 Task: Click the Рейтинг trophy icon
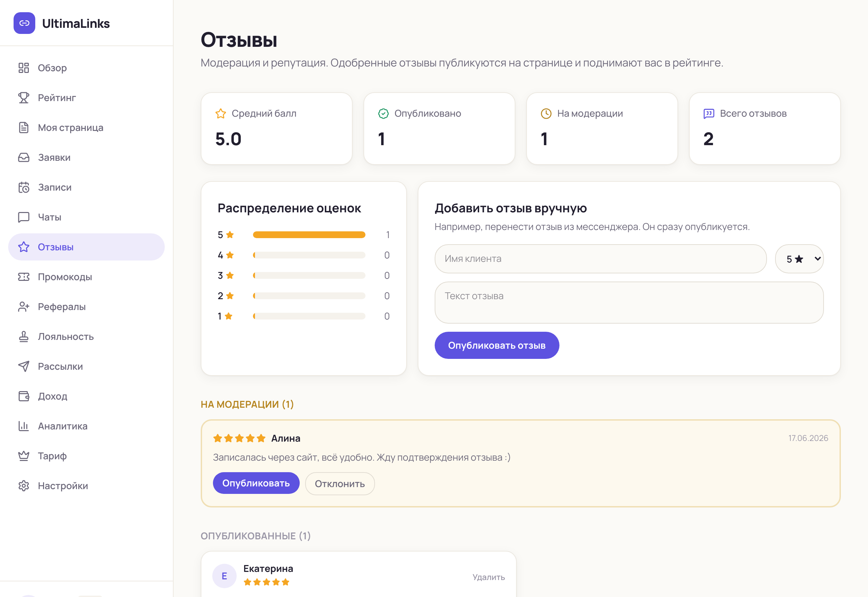pyautogui.click(x=23, y=98)
